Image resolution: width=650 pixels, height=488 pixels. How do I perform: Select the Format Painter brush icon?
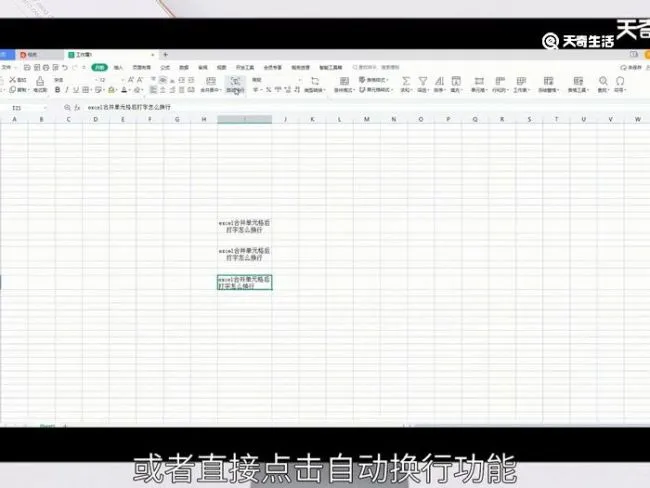pos(40,80)
